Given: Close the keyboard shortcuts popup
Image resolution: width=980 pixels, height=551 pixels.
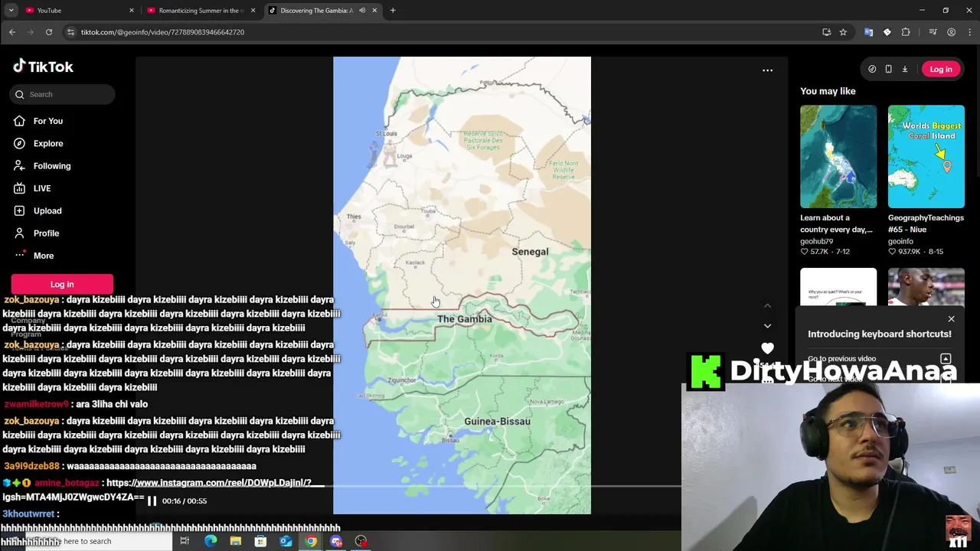Looking at the screenshot, I should click(951, 319).
